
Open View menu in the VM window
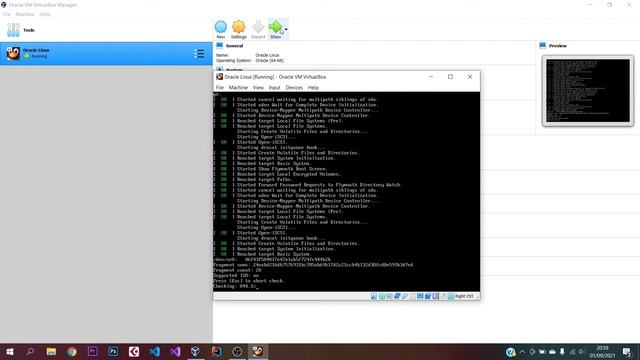[258, 87]
